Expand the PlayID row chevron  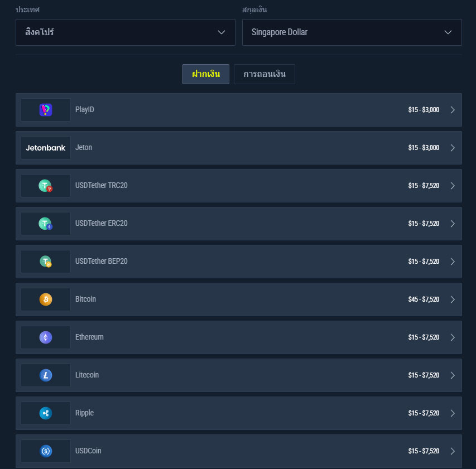(453, 110)
